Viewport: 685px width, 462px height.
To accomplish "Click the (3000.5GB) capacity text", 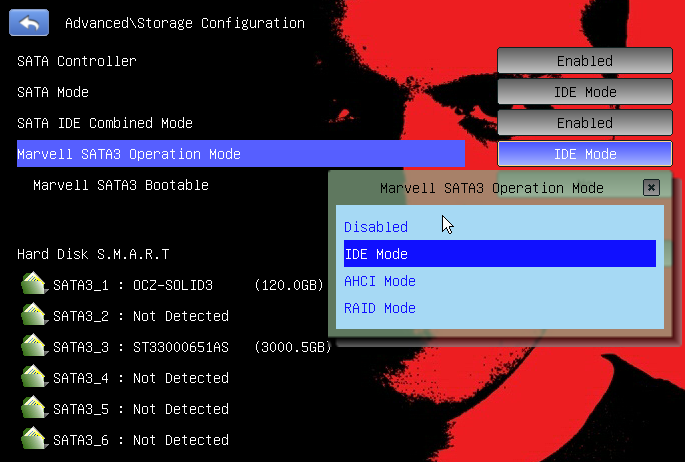I will (293, 347).
